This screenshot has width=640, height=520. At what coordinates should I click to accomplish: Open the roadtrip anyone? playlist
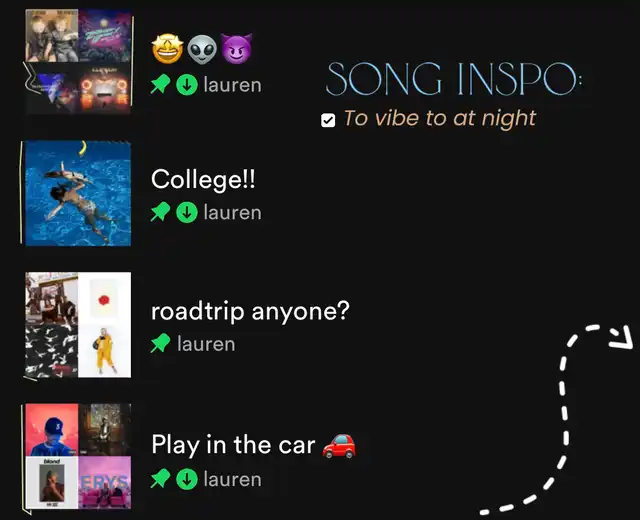point(250,311)
